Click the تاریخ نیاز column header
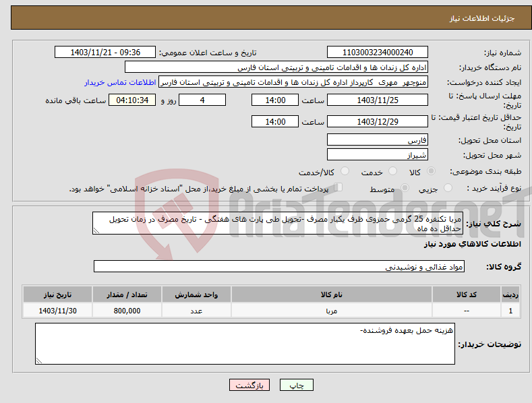Image resolution: width=532 pixels, height=403 pixels. [x=57, y=294]
